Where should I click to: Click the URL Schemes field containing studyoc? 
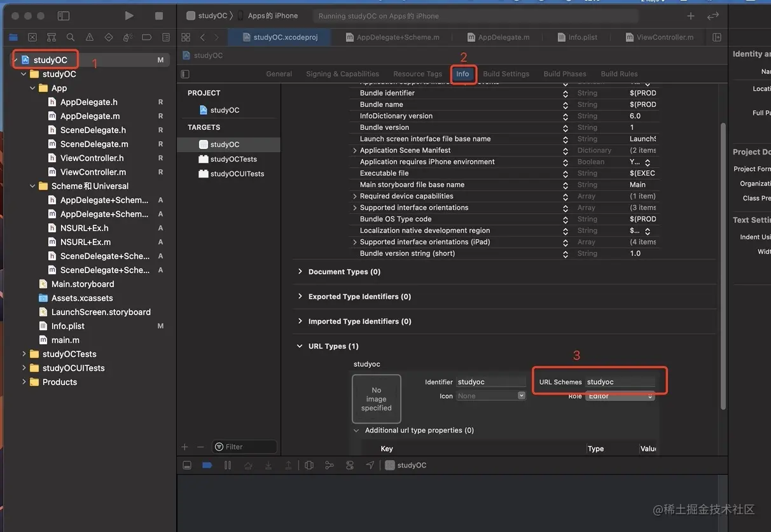pyautogui.click(x=620, y=382)
